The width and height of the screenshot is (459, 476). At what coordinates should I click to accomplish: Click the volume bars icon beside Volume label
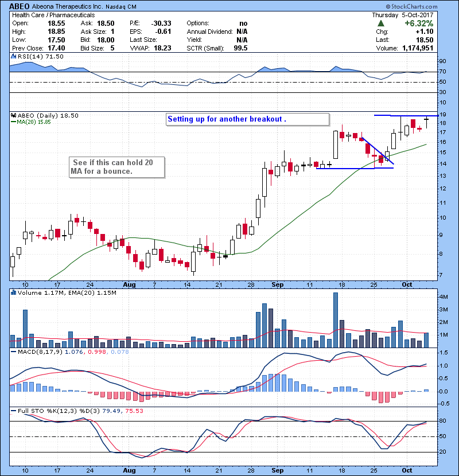pos(13,292)
